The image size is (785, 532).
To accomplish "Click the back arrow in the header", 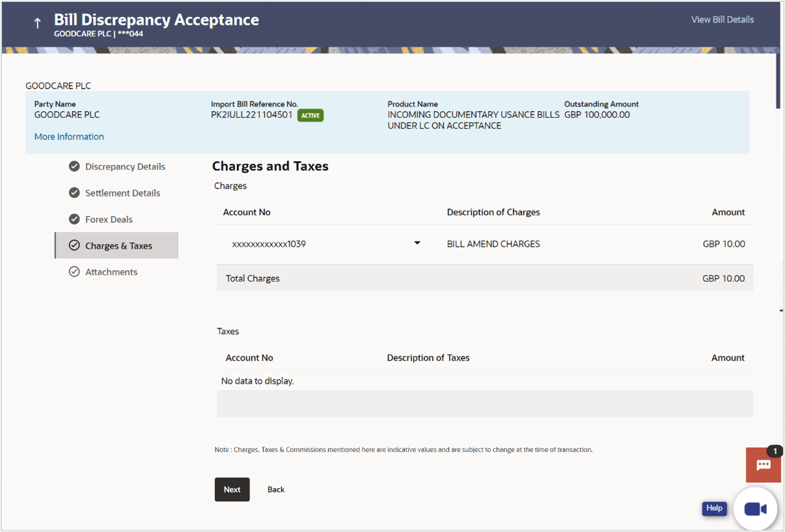I will point(37,21).
